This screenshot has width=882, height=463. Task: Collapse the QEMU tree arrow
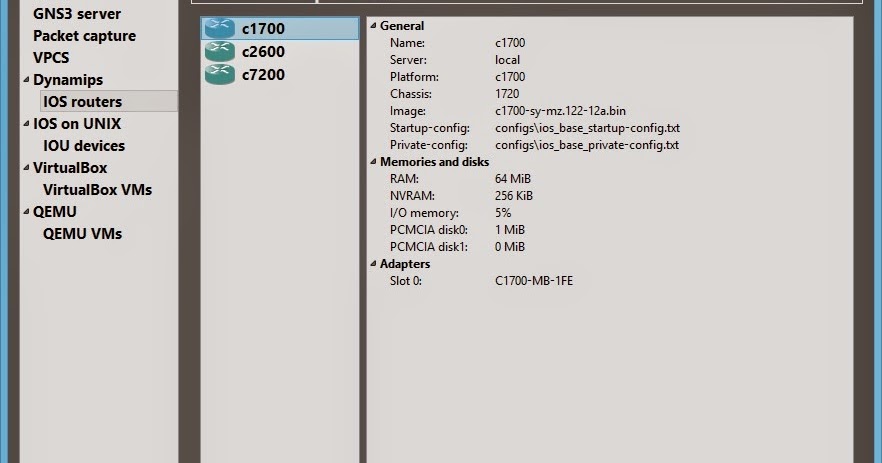tap(26, 212)
